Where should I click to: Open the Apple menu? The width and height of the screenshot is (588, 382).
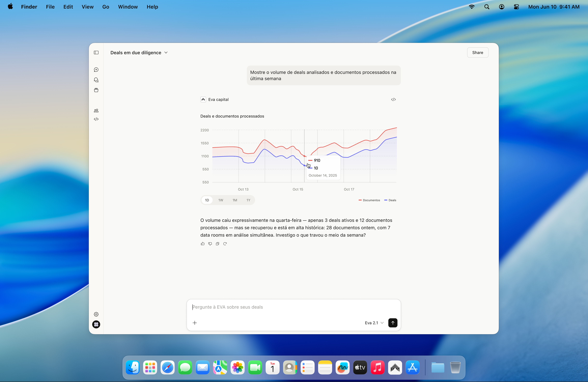10,7
